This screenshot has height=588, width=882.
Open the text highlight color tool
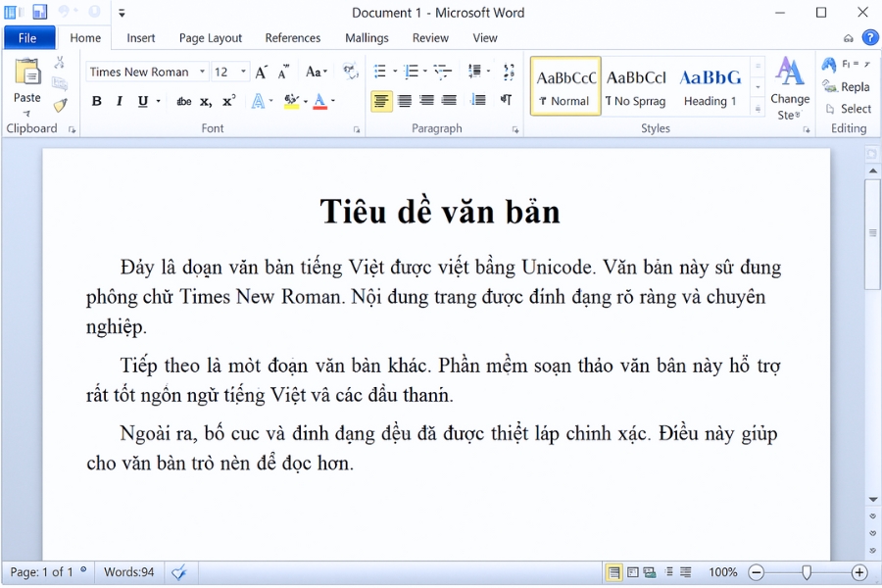point(290,101)
